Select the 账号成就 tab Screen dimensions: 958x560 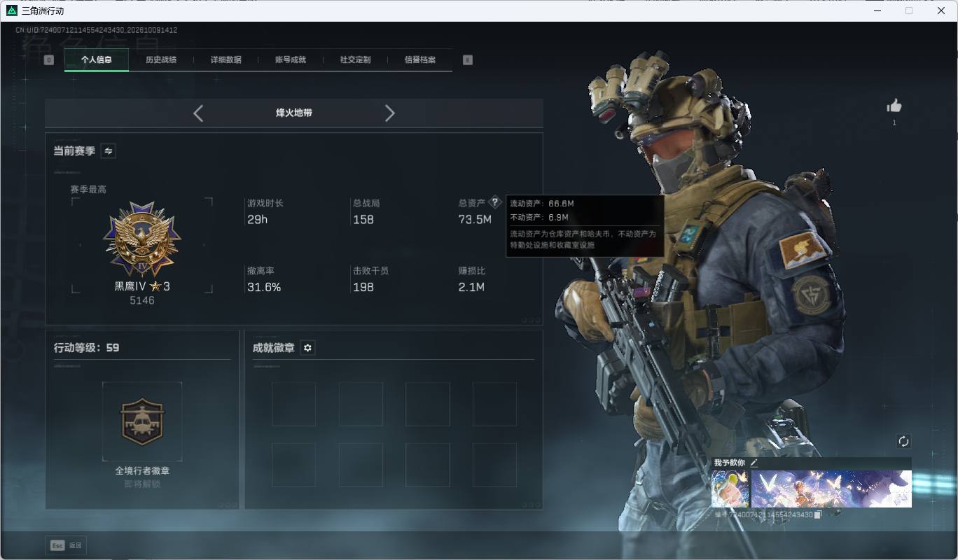[290, 59]
